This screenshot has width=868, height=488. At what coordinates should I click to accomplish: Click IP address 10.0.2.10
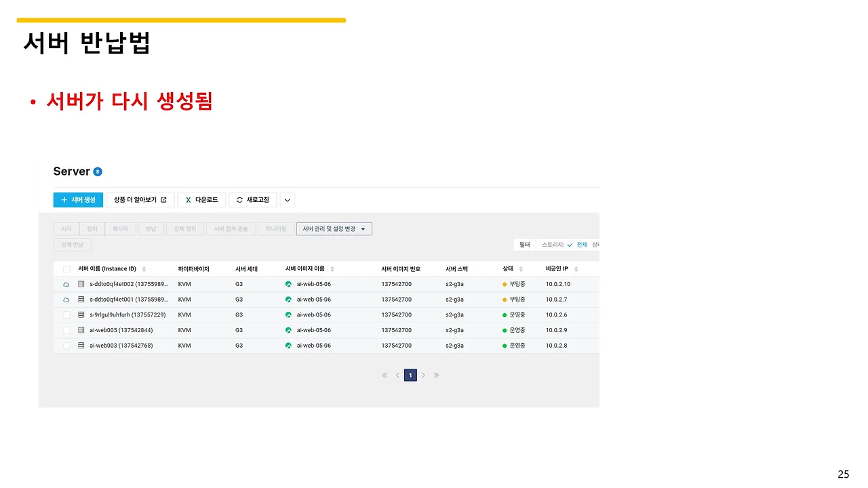point(558,284)
